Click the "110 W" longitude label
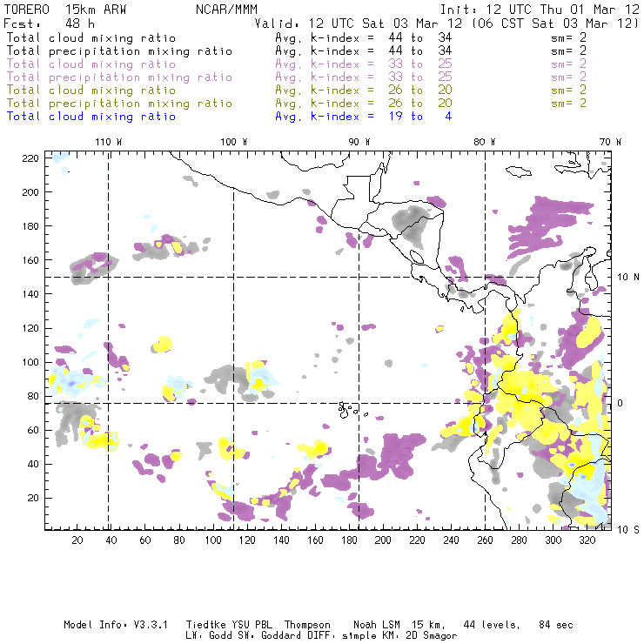This screenshot has height=644, width=644. pyautogui.click(x=109, y=142)
